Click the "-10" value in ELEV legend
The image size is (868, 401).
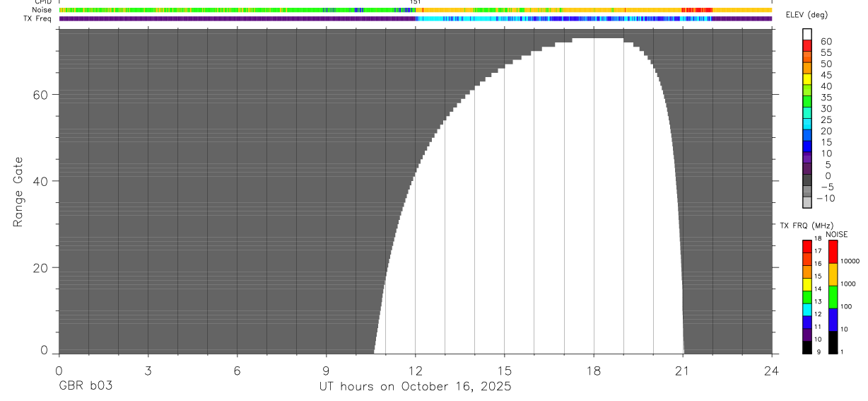(824, 199)
